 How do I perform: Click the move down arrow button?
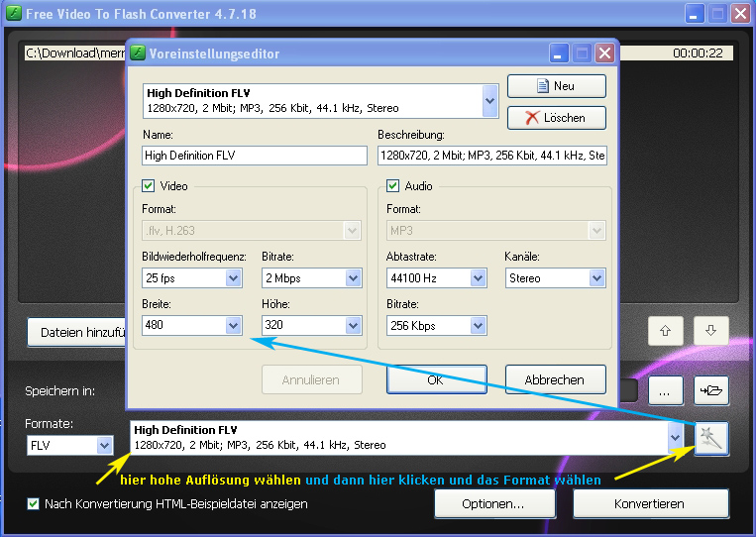coord(711,331)
